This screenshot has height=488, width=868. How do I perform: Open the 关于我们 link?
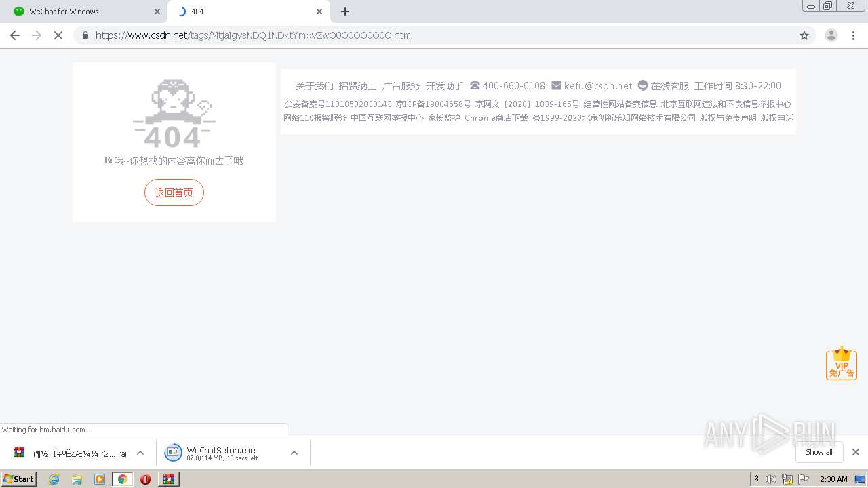(x=315, y=86)
